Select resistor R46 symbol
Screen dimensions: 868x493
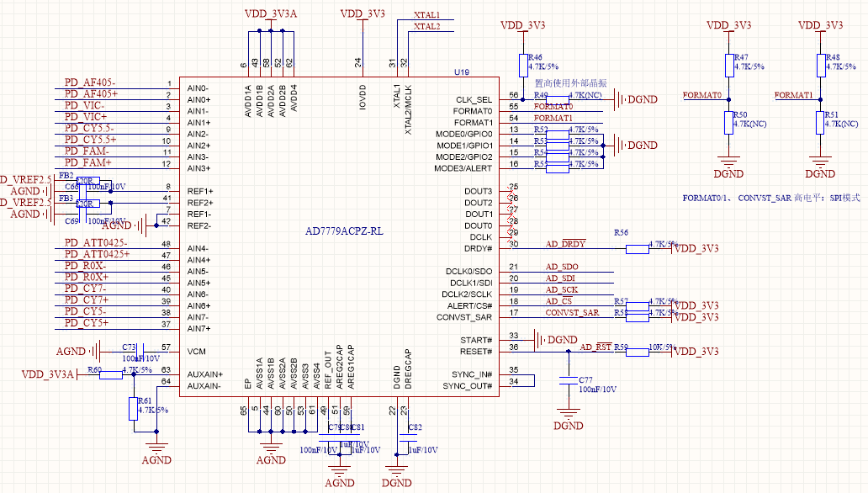tap(523, 66)
